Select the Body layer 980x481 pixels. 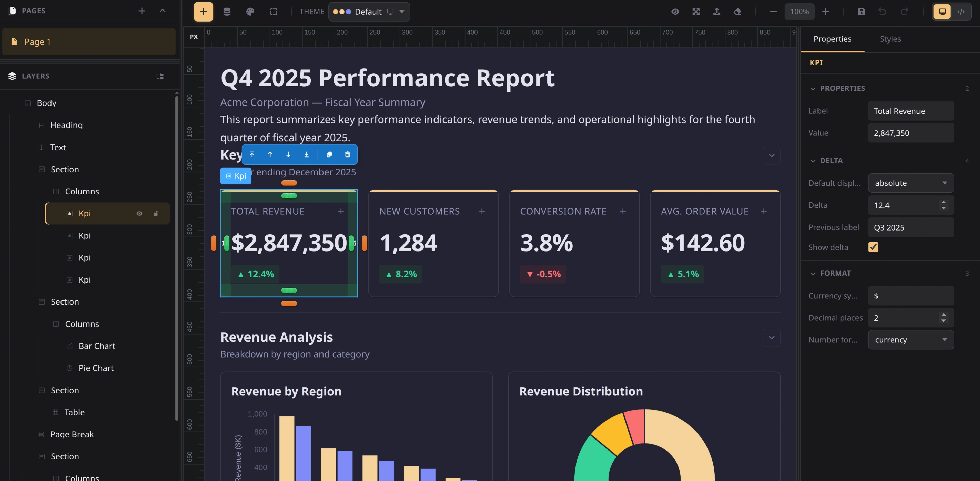(46, 103)
